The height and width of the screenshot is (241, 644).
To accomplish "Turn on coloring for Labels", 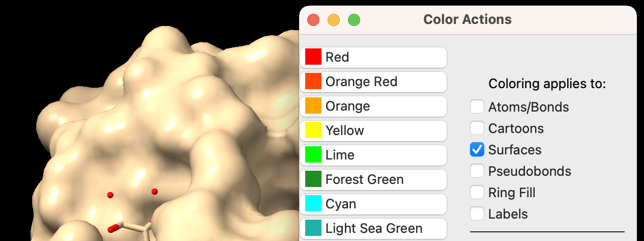I will (477, 214).
